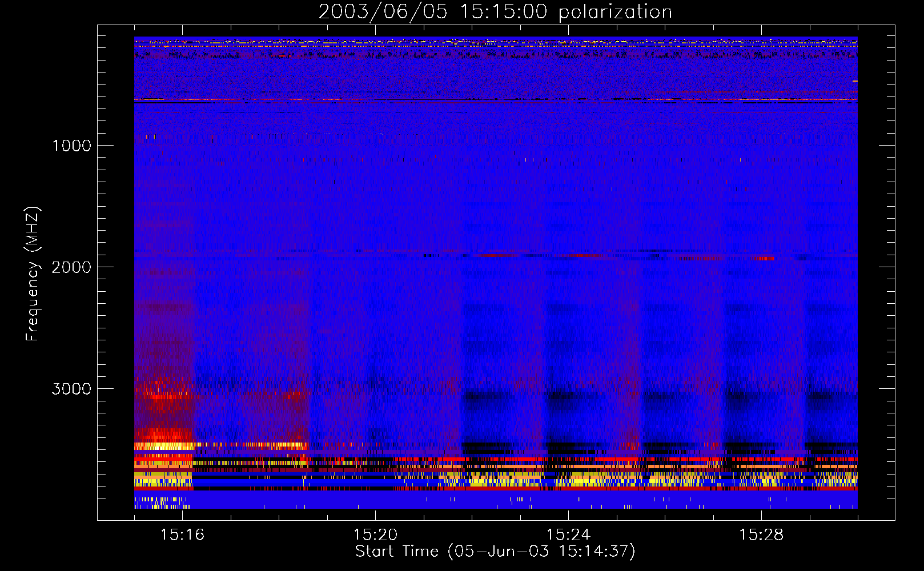Click the 15:24 time axis label

click(568, 535)
